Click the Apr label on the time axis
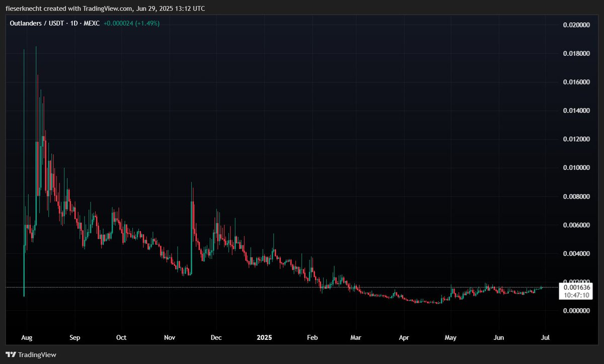Screen dimensions: 604x364 point(403,338)
